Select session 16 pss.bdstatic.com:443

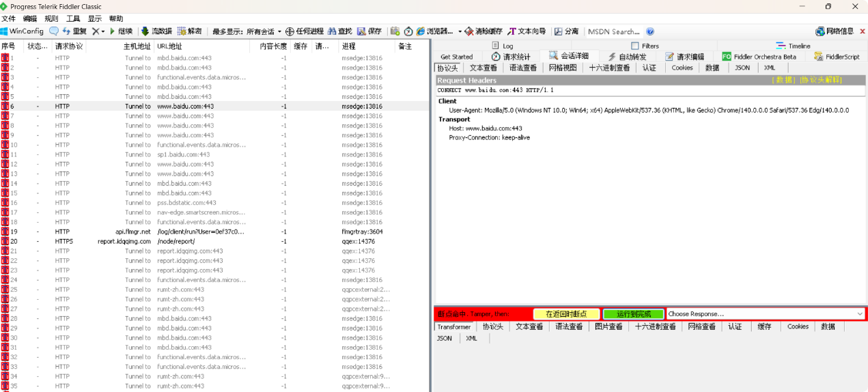(214, 203)
